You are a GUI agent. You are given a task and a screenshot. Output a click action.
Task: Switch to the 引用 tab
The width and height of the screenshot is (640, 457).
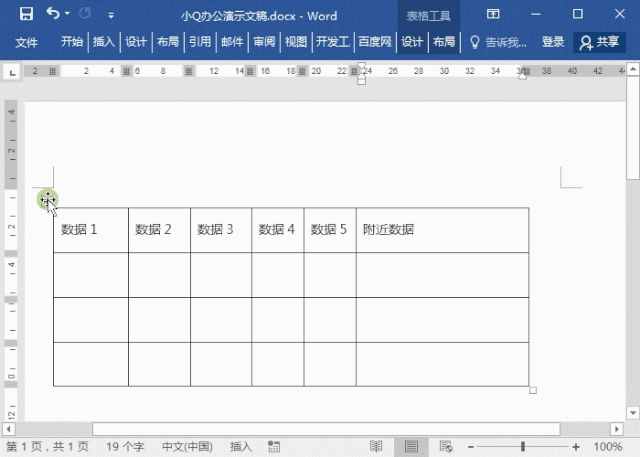pos(200,42)
